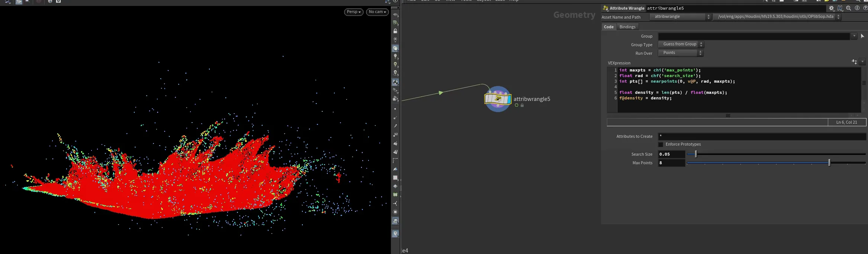Viewport: 868px width, 254px height.
Task: Click the primitive normals display icon
Action: [395, 143]
